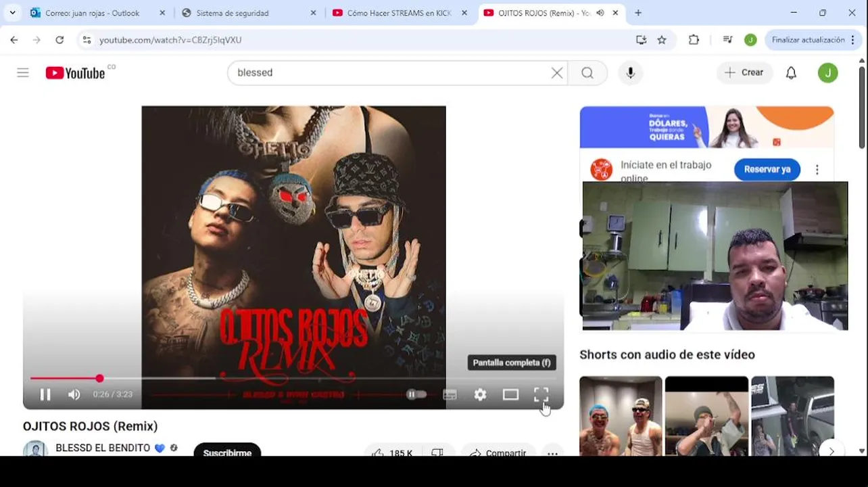Mute the video with the speaker icon

pyautogui.click(x=74, y=394)
